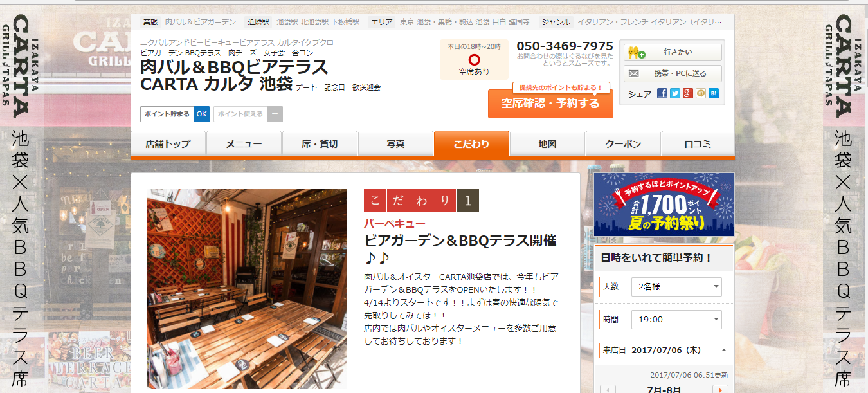Go to the 口コミ tab

point(698,143)
